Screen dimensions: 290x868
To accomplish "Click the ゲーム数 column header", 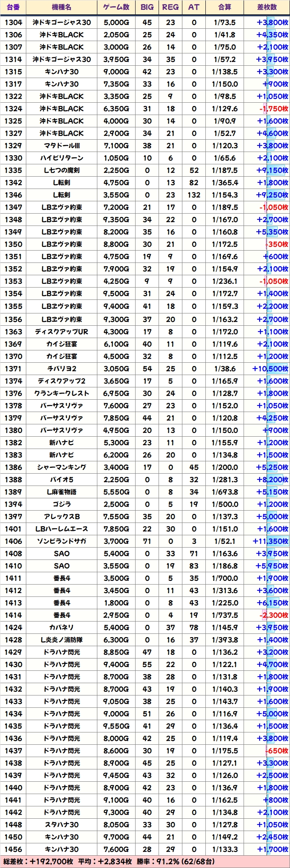I will (x=116, y=7).
